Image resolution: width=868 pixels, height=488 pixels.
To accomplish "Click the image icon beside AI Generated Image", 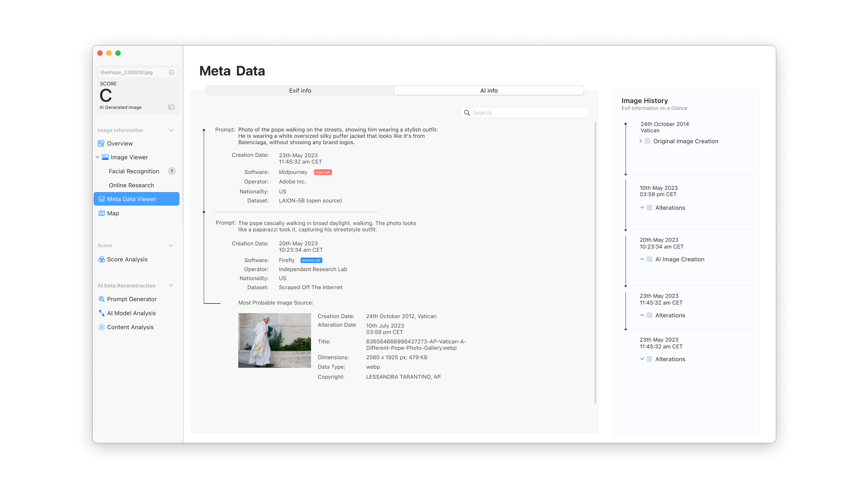I will coord(171,107).
